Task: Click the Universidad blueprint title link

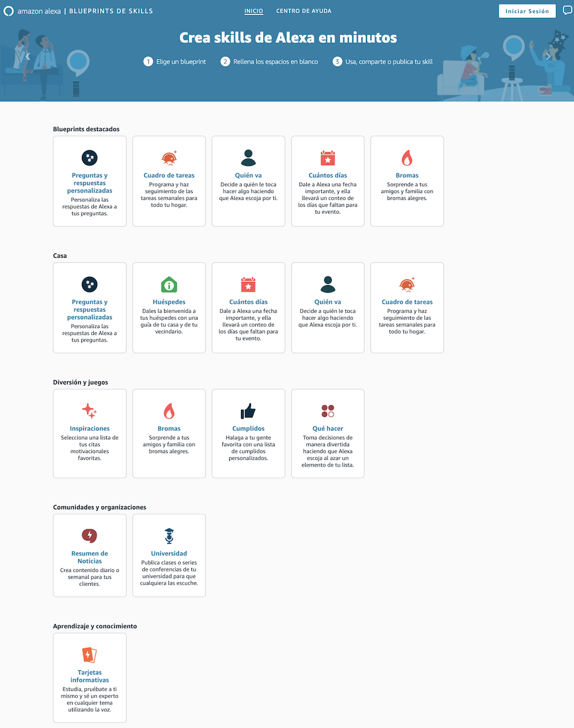Action: pyautogui.click(x=169, y=553)
